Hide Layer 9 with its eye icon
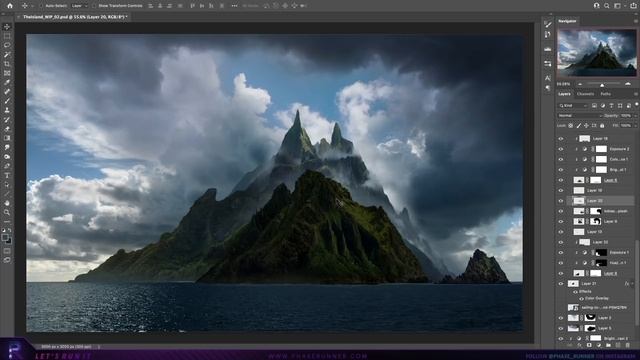The width and height of the screenshot is (640, 360). pos(561,221)
